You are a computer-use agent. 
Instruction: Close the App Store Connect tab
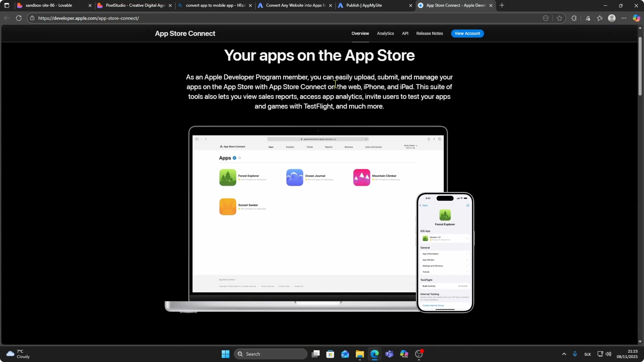[x=491, y=5]
